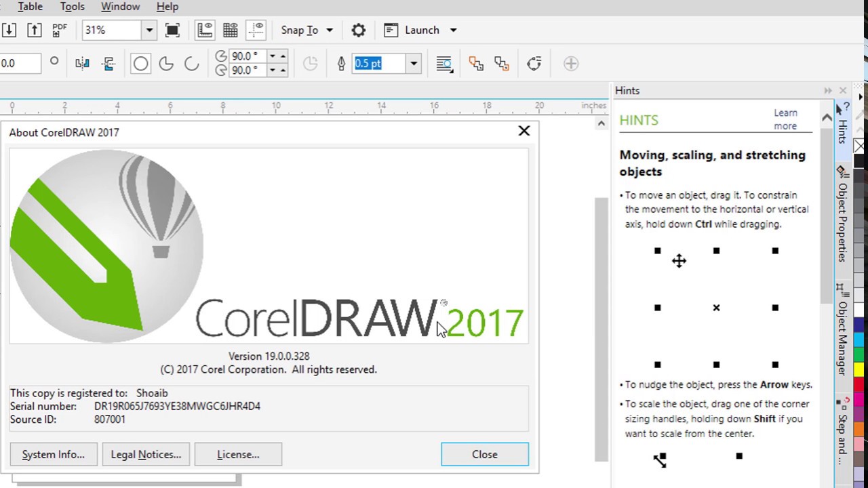This screenshot has height=488, width=868.
Task: Click the Legal Notices... button
Action: pyautogui.click(x=146, y=454)
